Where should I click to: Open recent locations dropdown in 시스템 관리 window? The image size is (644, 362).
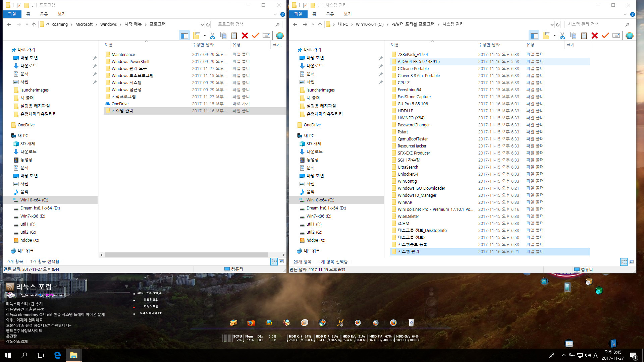[313, 24]
